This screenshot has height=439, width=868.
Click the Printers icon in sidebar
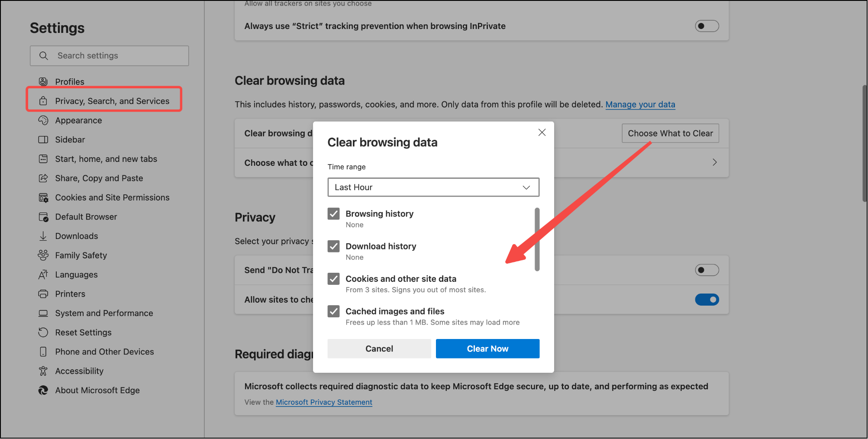tap(43, 294)
